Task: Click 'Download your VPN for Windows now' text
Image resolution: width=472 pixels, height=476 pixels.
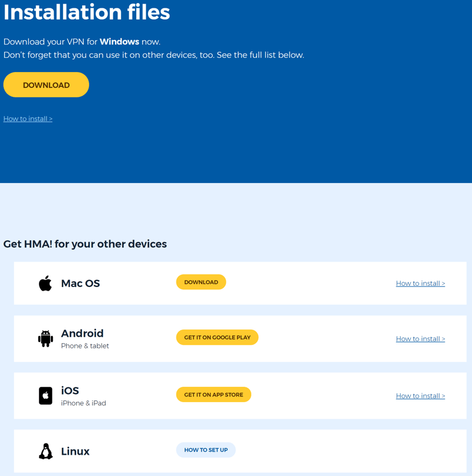Action: tap(82, 41)
